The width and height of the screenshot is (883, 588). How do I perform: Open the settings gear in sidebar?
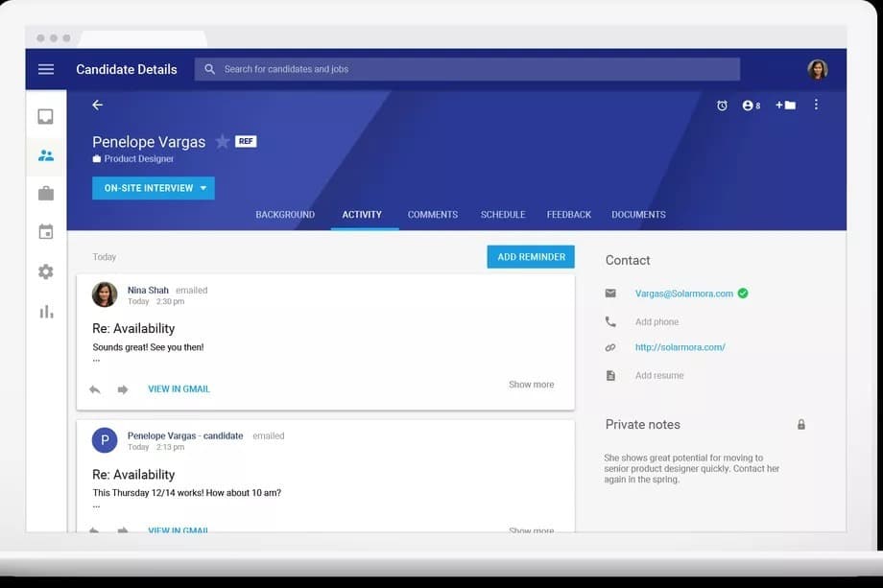tap(46, 272)
